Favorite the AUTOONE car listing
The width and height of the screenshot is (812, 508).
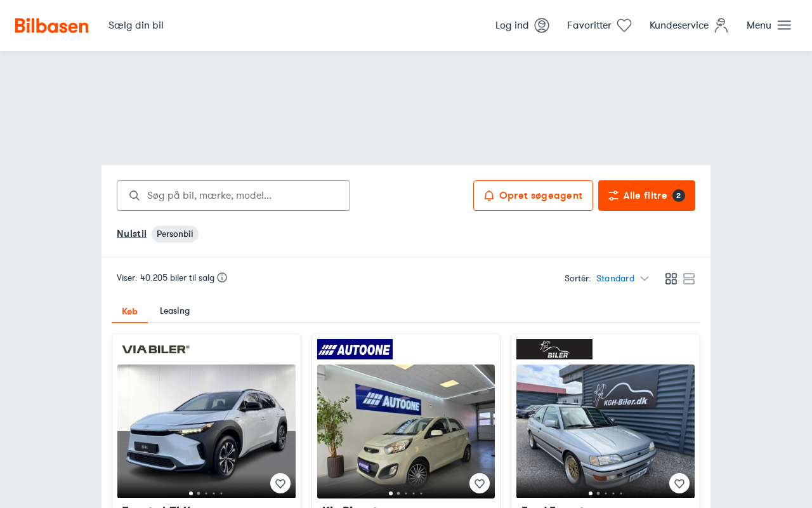480,483
